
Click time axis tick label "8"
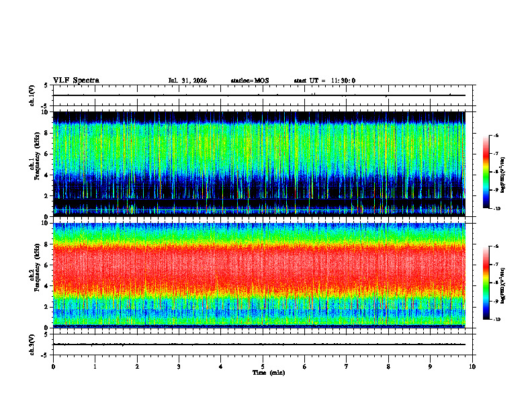pyautogui.click(x=388, y=367)
